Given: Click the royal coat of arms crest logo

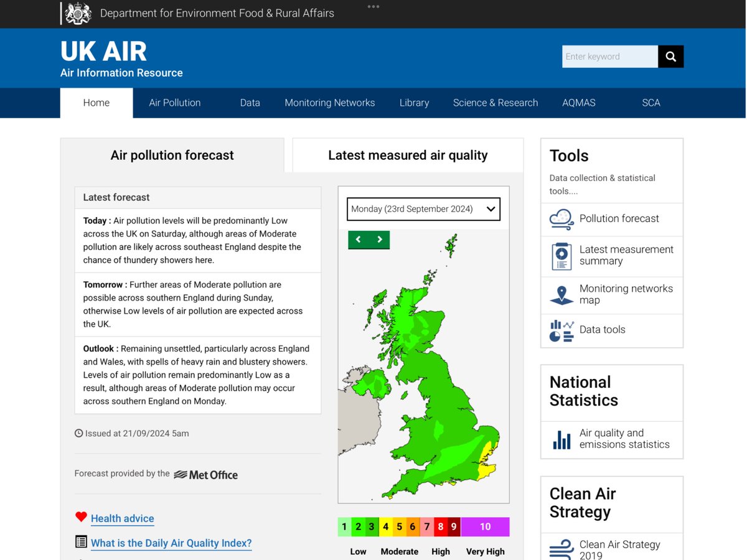Looking at the screenshot, I should click(x=78, y=13).
